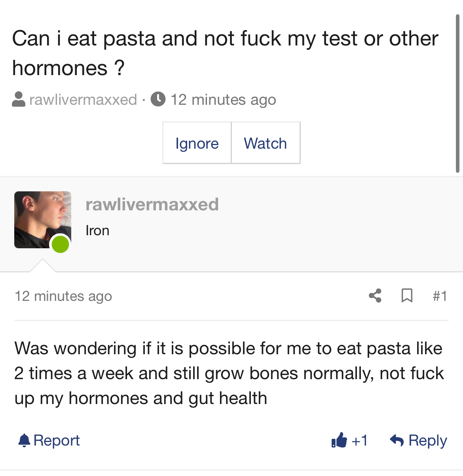Click the reply arrow icon

(x=397, y=440)
